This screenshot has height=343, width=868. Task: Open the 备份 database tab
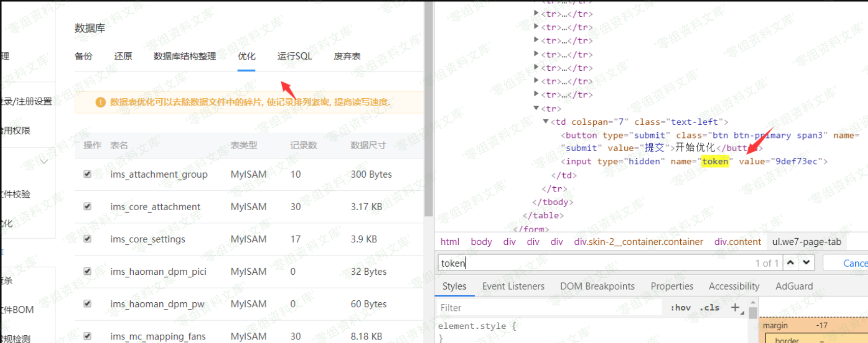coord(83,56)
